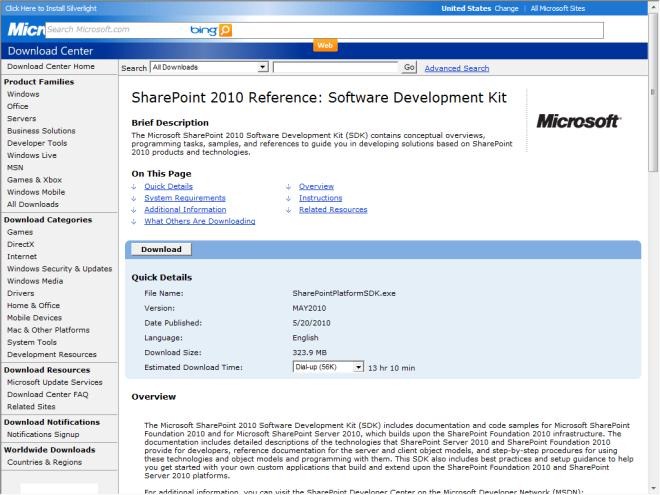Screen dimensions: 660x495
Task: Click the file name SharePointPlatformSDK.exe text
Action: (344, 293)
